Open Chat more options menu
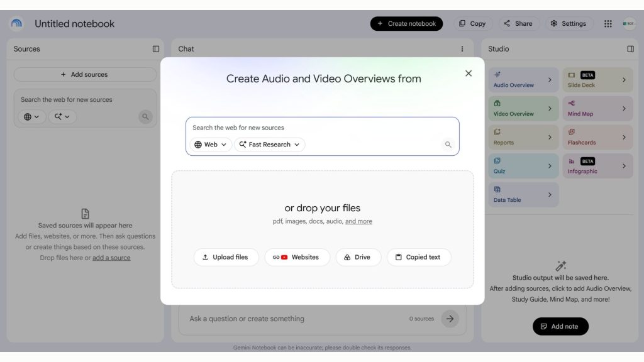The height and width of the screenshot is (362, 644). click(x=462, y=49)
